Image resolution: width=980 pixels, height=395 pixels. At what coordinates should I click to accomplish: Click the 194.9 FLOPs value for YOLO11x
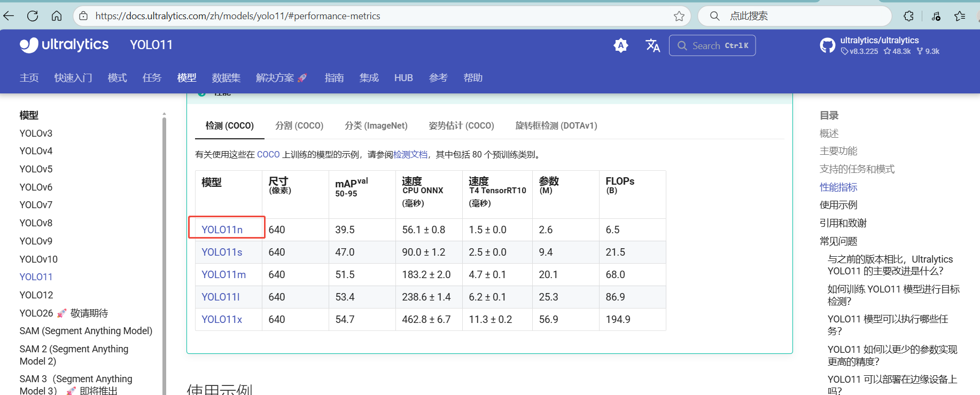click(618, 319)
